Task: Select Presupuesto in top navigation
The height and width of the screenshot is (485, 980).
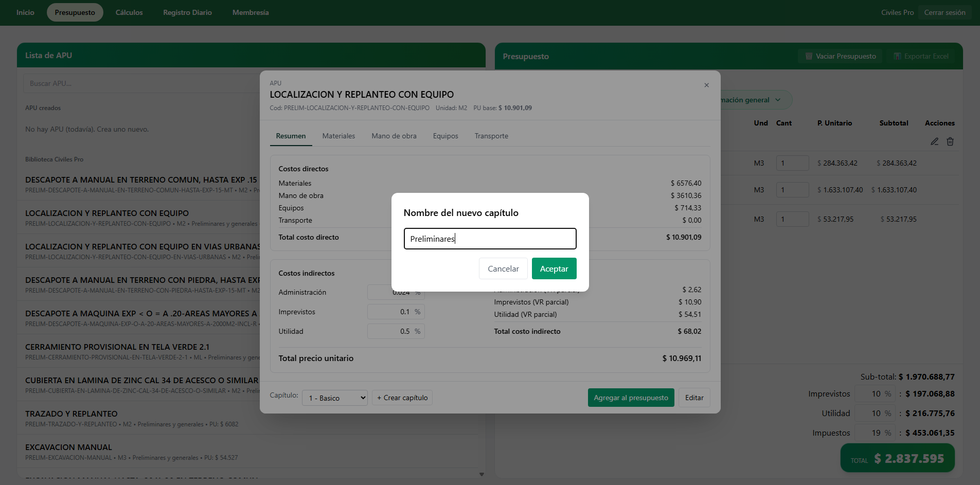Action: coord(75,12)
